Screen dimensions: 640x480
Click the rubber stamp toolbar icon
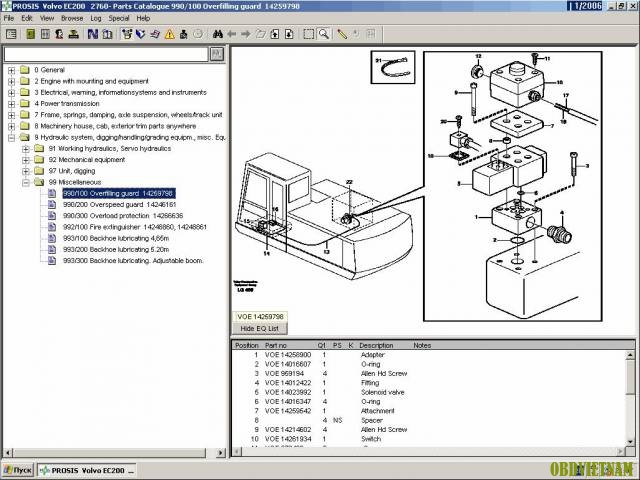tap(74, 34)
